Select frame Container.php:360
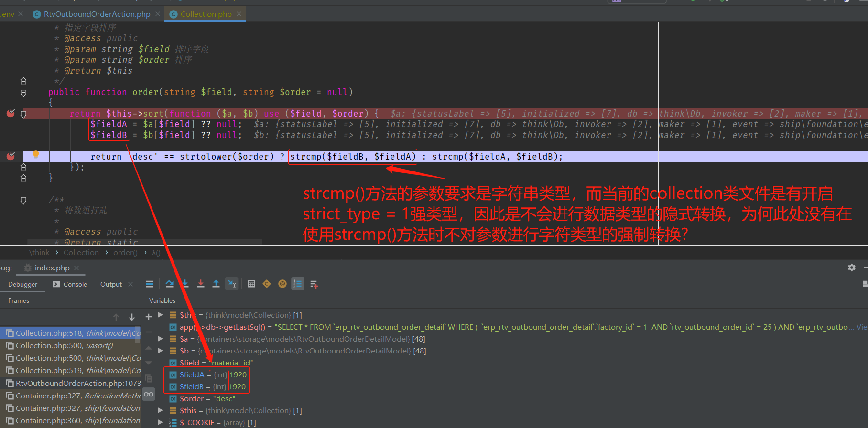 point(70,420)
